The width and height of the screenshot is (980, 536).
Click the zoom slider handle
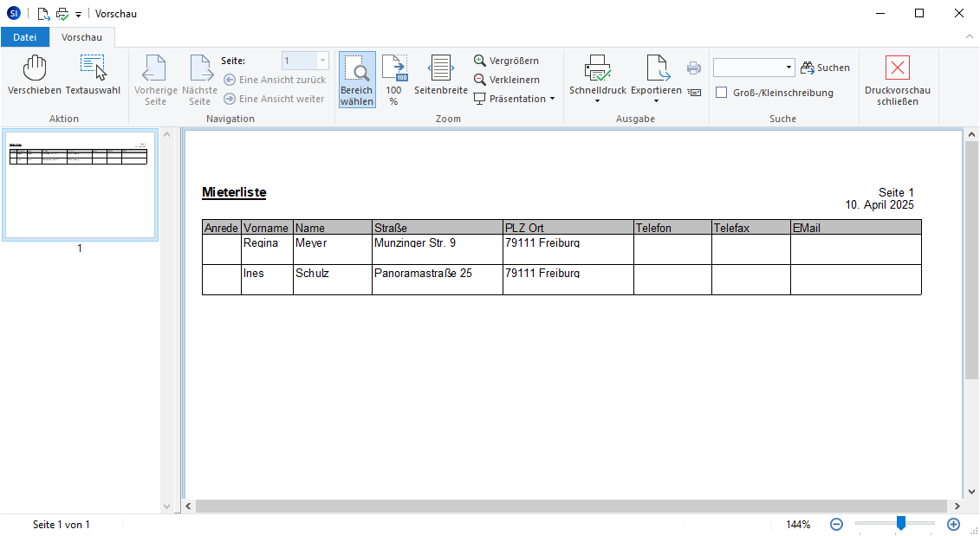pos(901,523)
